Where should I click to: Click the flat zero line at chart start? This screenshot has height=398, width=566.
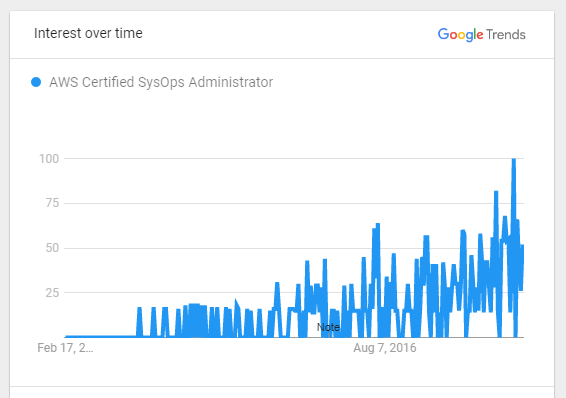[100, 336]
